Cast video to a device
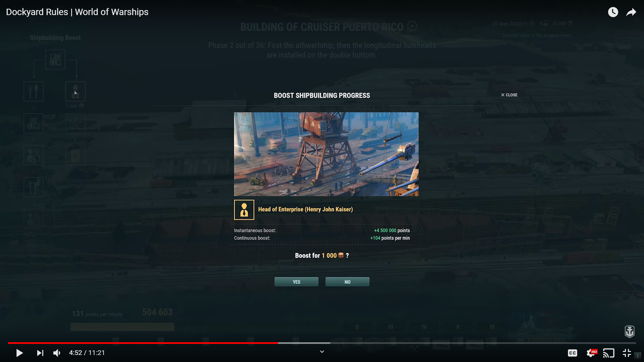 pyautogui.click(x=608, y=353)
